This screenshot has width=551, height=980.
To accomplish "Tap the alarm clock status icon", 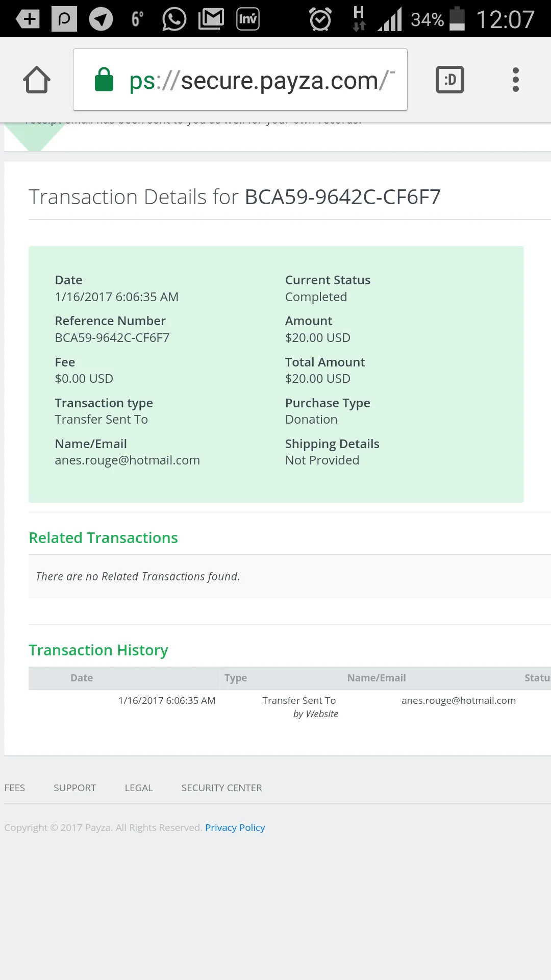I will pyautogui.click(x=320, y=19).
